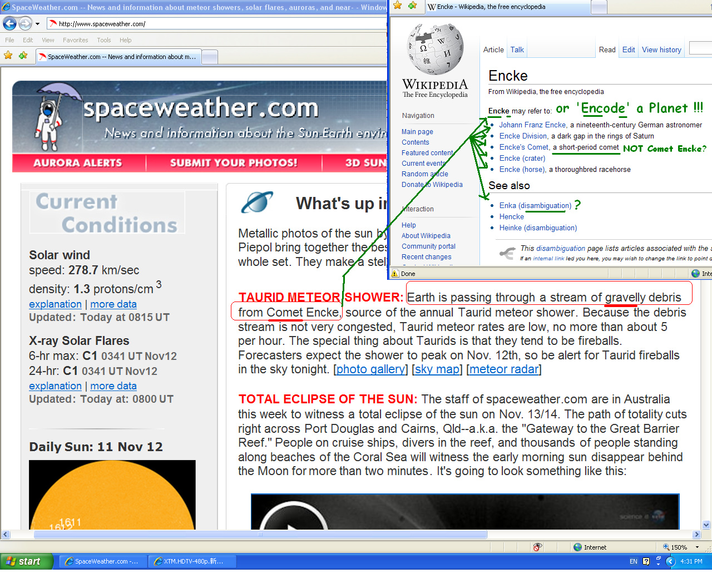Open the sky map link

(437, 369)
